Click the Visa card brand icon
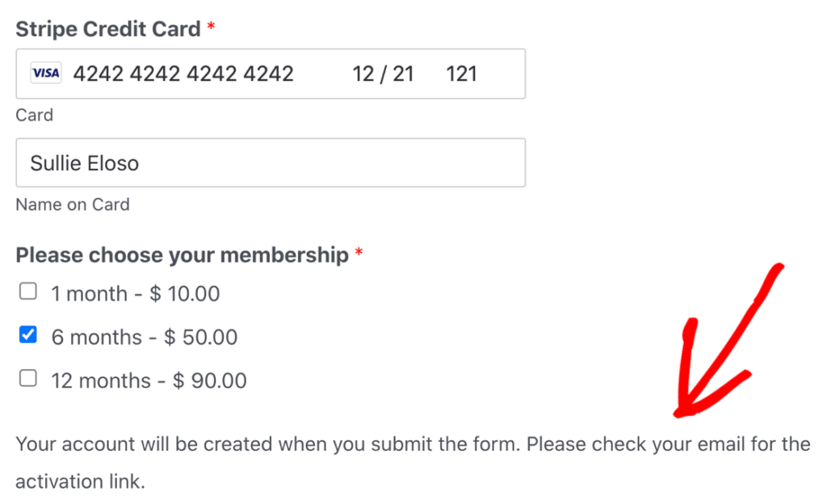827x504 pixels. pos(44,73)
